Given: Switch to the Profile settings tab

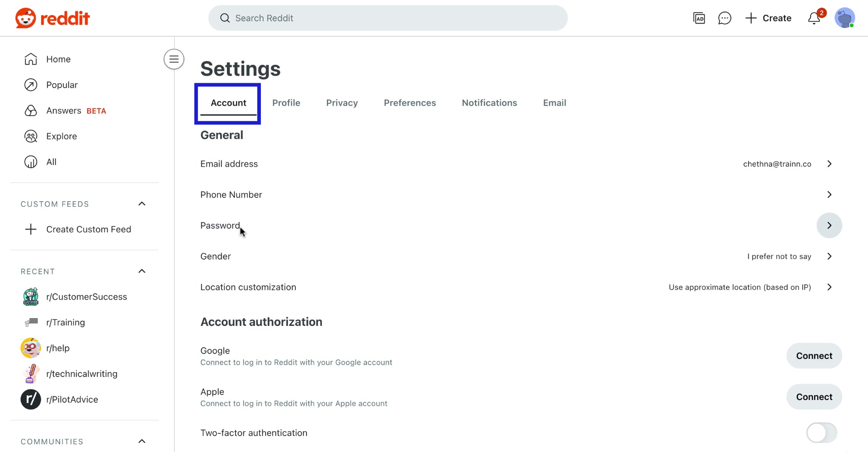Looking at the screenshot, I should [286, 103].
